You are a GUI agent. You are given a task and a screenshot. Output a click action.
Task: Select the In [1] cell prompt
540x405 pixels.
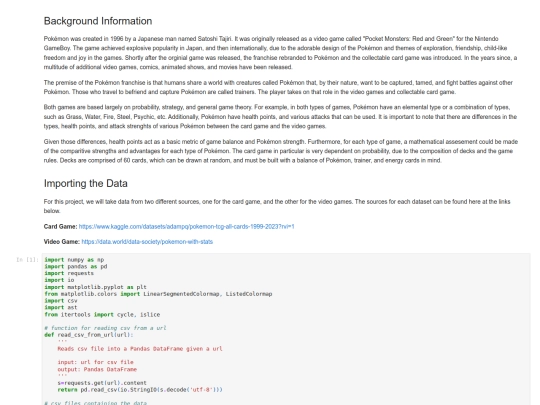tap(27, 260)
